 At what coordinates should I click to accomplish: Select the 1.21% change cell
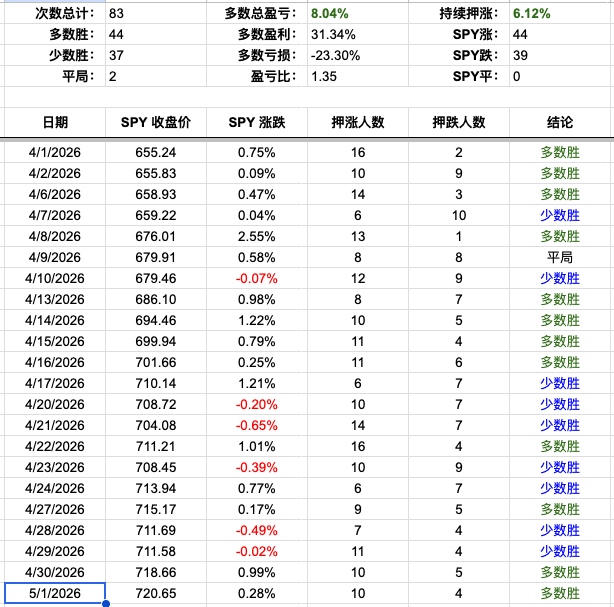(x=257, y=383)
